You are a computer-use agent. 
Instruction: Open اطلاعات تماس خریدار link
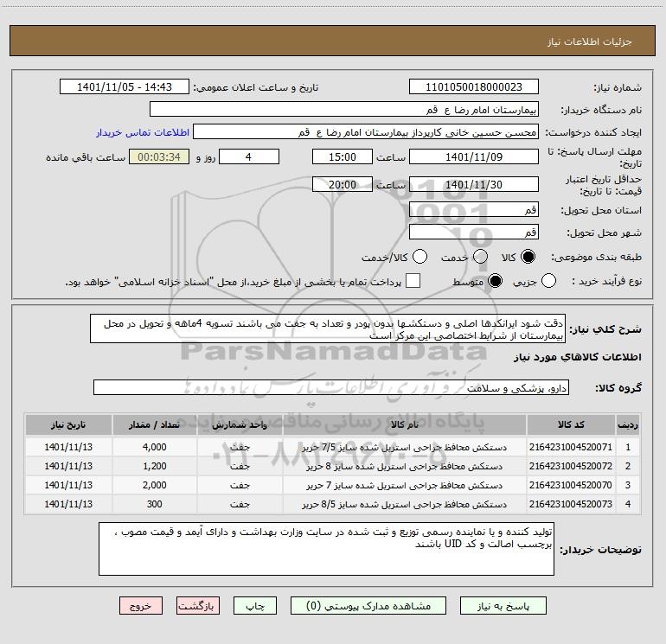click(x=143, y=132)
